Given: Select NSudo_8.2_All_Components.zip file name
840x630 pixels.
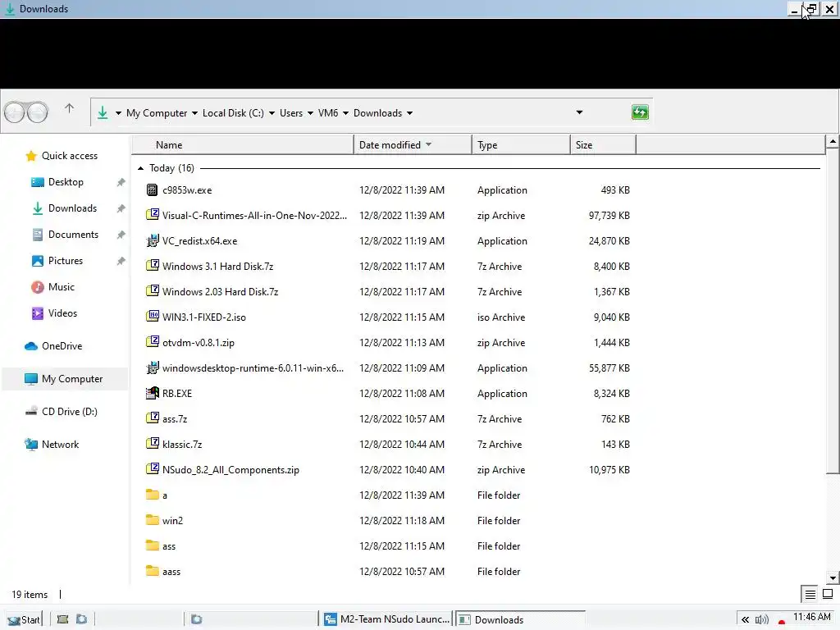Looking at the screenshot, I should pyautogui.click(x=231, y=470).
